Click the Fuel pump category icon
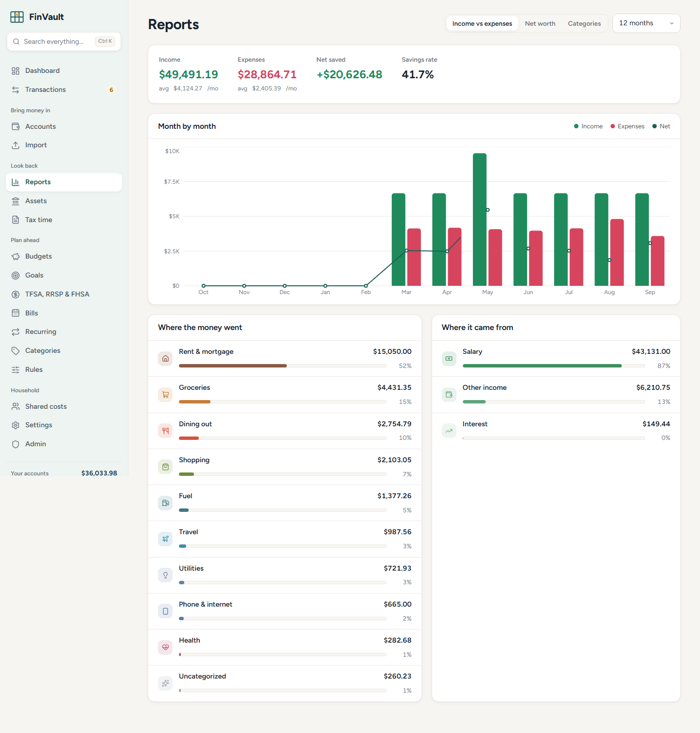700x733 pixels. [x=165, y=503]
